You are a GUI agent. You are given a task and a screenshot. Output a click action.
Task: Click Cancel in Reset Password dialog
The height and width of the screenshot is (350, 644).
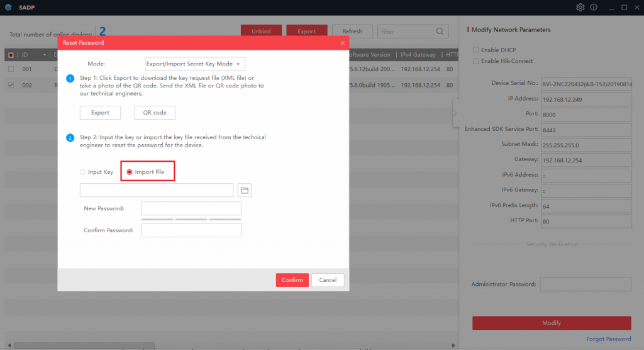(328, 280)
